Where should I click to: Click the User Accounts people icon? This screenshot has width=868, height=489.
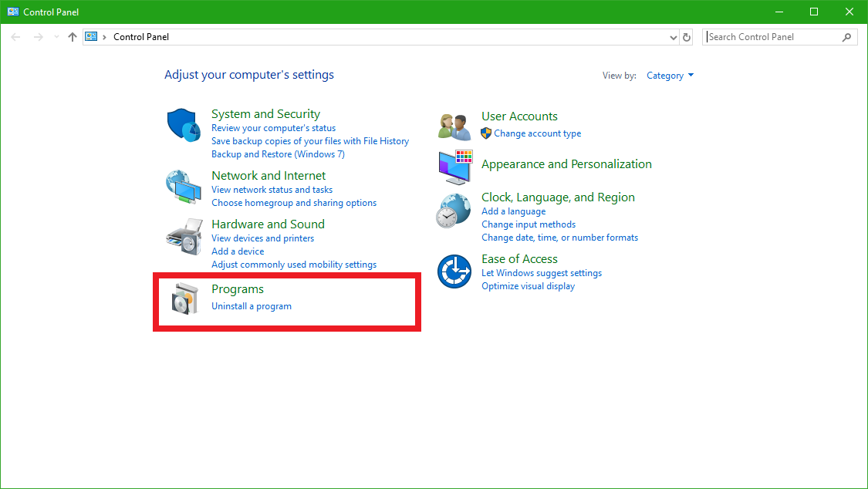click(454, 126)
